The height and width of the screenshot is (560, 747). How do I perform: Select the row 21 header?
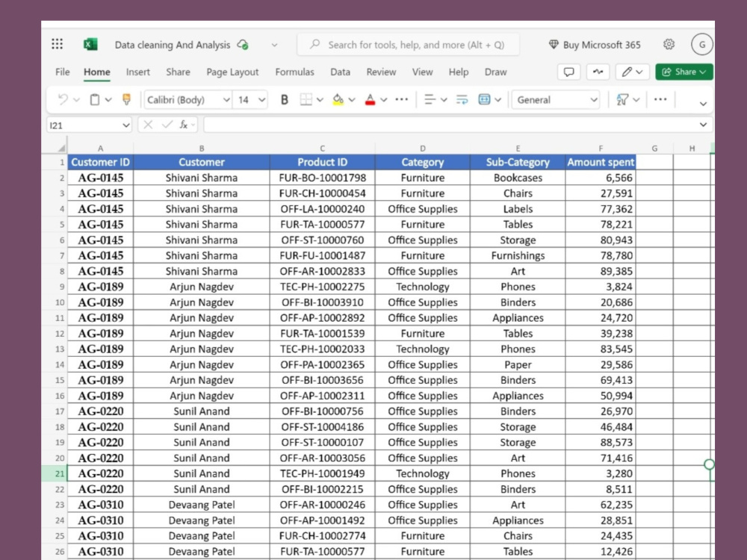tap(55, 473)
